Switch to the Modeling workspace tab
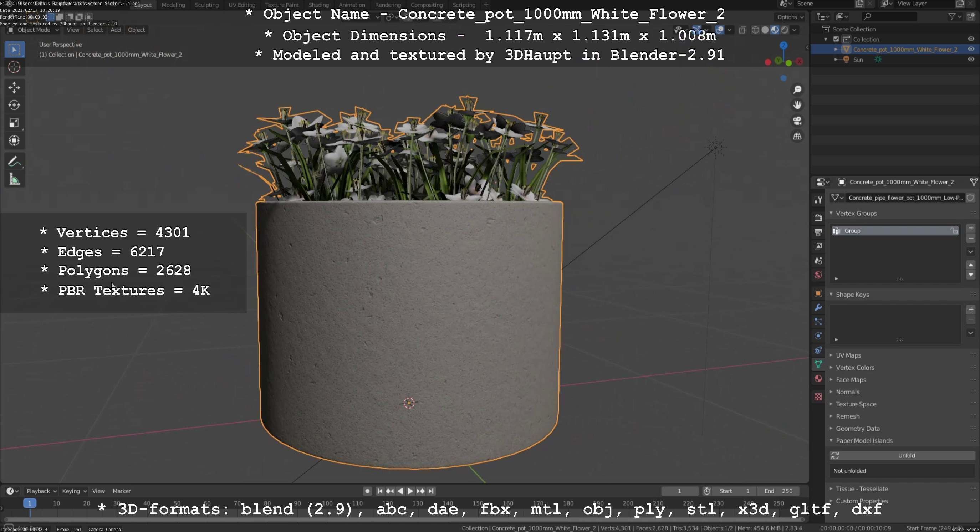The width and height of the screenshot is (980, 532). click(x=173, y=5)
